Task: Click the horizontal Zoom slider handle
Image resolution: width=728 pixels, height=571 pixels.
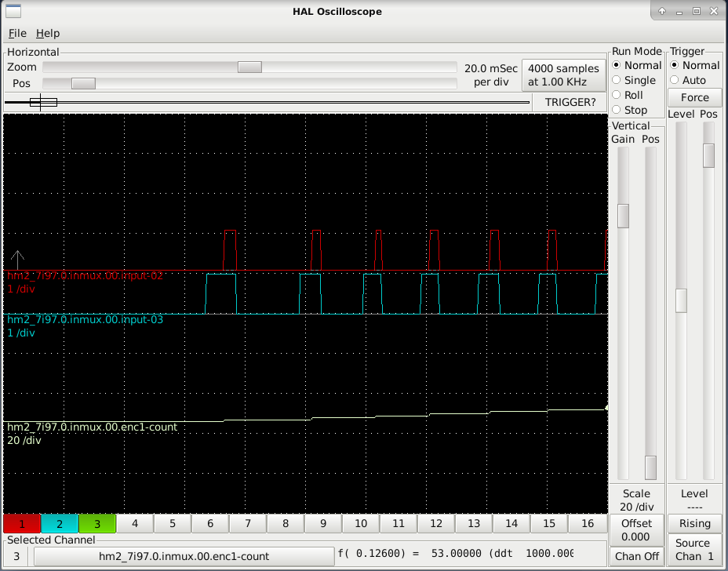Action: point(249,67)
